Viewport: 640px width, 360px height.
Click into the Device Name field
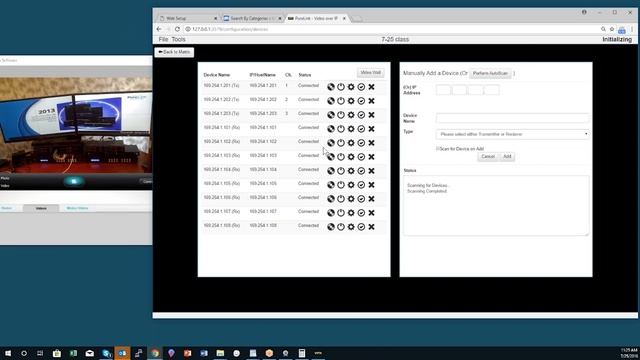pos(512,118)
